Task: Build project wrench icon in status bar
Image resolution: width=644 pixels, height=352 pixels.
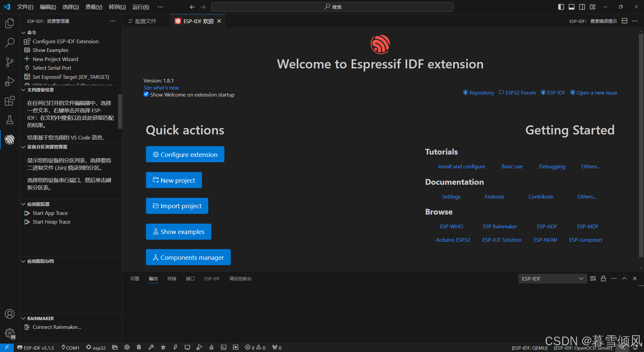Action: click(151, 348)
